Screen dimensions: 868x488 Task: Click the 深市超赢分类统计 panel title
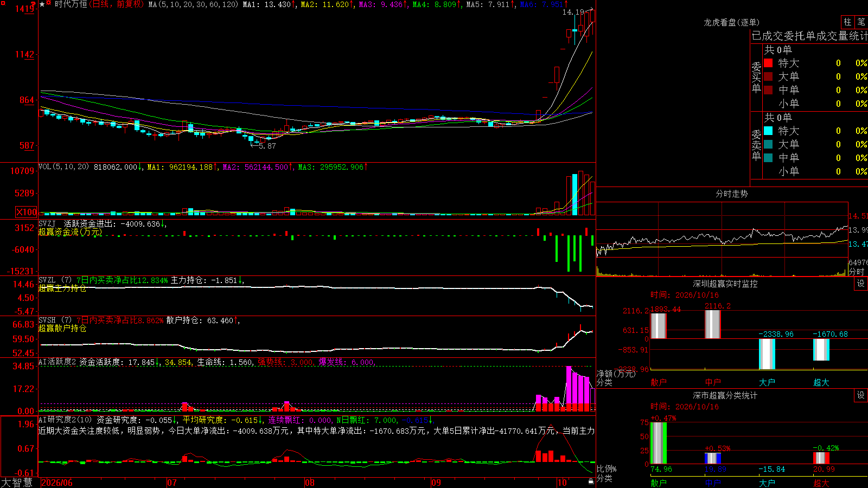coord(725,395)
